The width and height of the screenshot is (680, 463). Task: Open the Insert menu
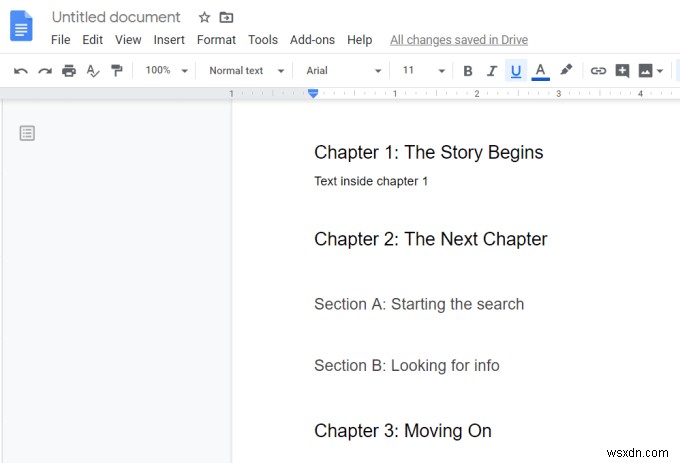[169, 40]
